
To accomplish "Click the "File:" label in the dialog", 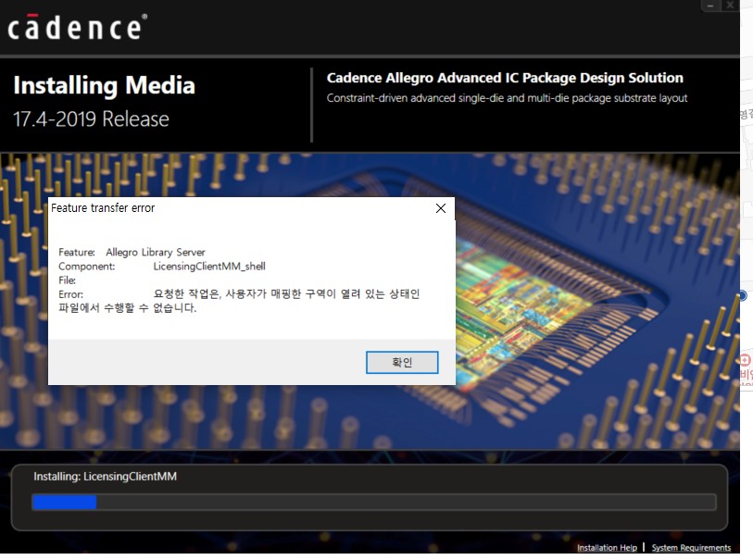I will 68,280.
